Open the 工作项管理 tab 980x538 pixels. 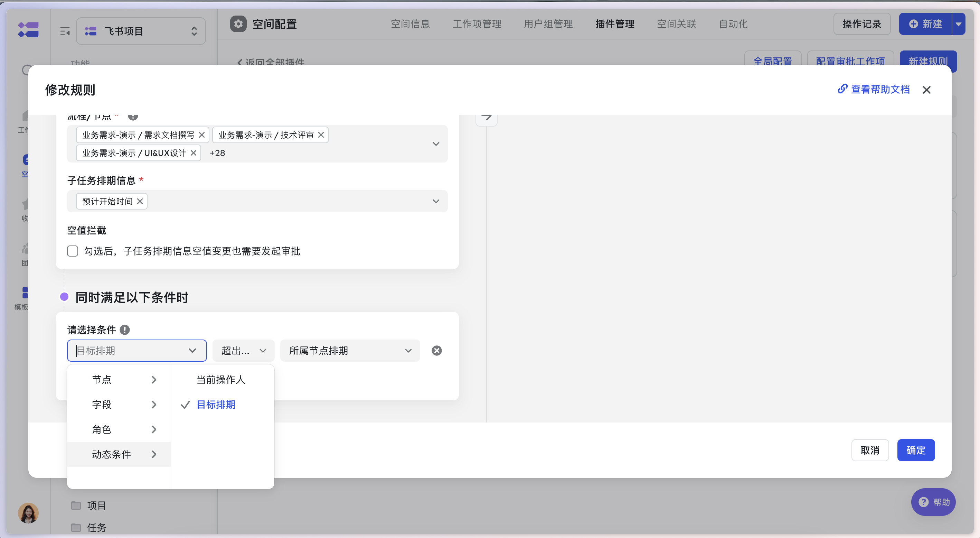tap(477, 24)
